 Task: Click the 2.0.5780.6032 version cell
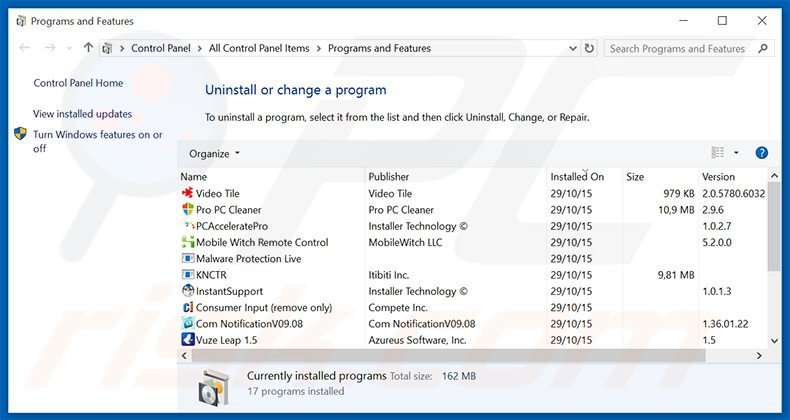pos(734,193)
